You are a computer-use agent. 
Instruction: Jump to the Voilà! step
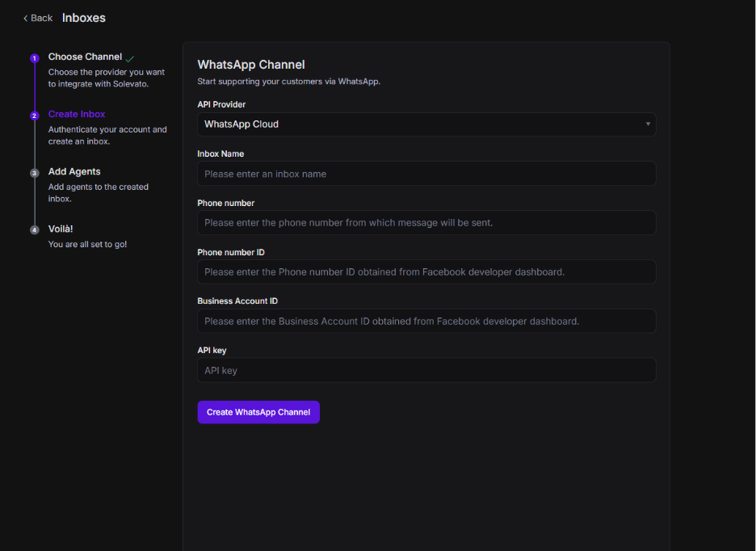[x=61, y=229]
